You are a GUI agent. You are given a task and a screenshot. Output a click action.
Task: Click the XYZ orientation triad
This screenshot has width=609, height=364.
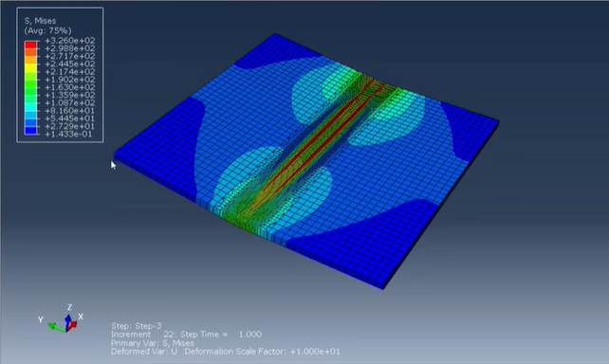(x=62, y=319)
